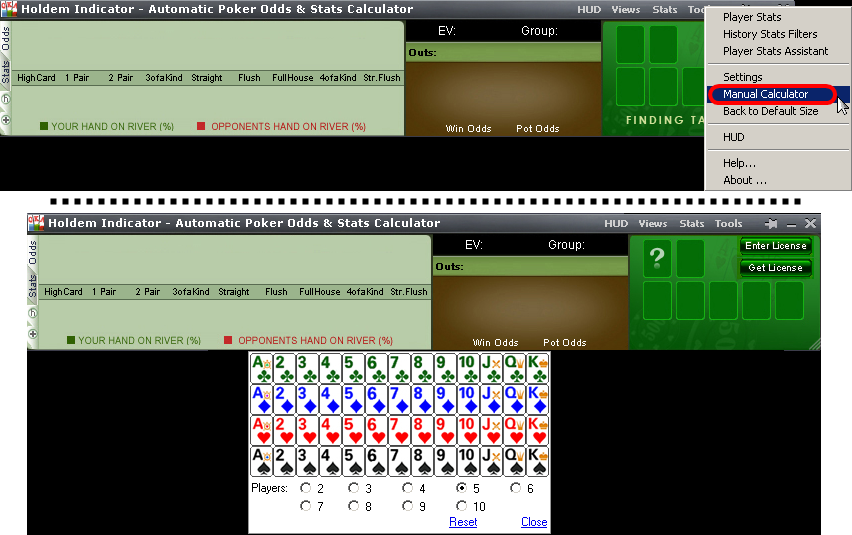The image size is (852, 535).
Task: Click second hole card slot in lower window
Action: [x=690, y=259]
